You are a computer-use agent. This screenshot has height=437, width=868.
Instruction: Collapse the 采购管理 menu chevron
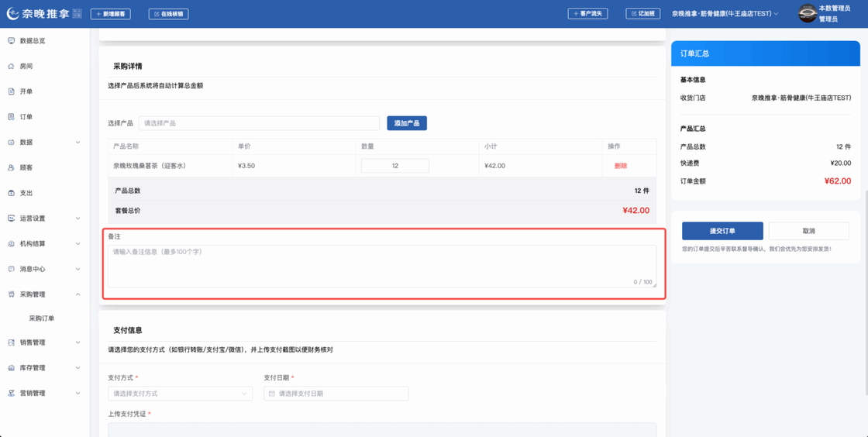pos(78,294)
